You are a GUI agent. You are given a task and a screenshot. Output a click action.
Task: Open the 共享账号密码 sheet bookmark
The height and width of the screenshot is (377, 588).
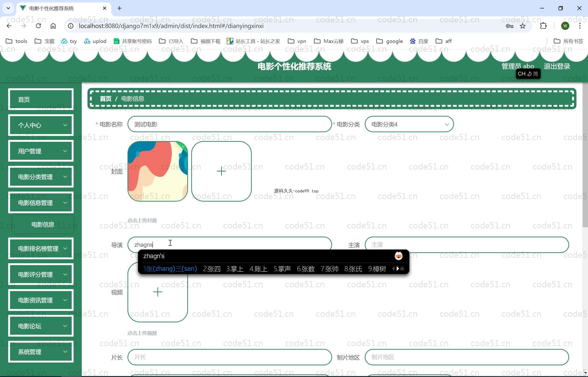click(133, 41)
